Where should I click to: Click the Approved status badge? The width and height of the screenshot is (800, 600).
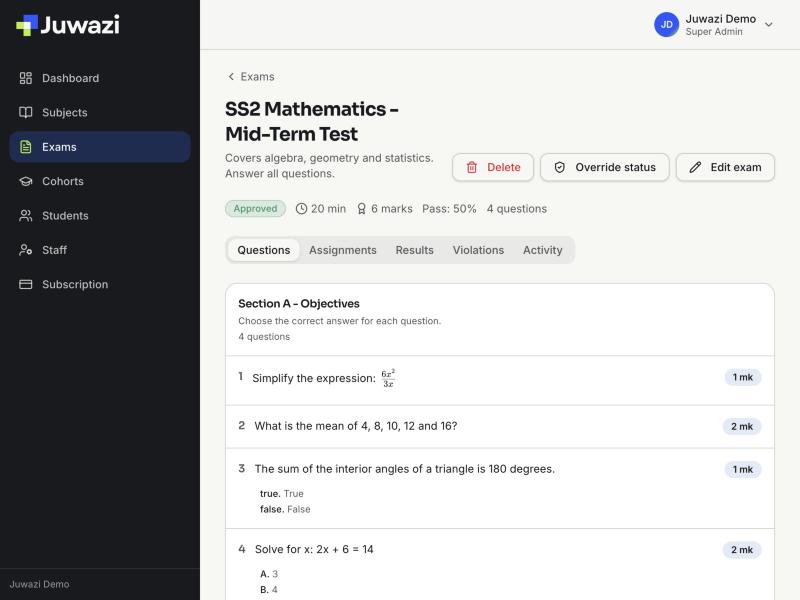[255, 209]
